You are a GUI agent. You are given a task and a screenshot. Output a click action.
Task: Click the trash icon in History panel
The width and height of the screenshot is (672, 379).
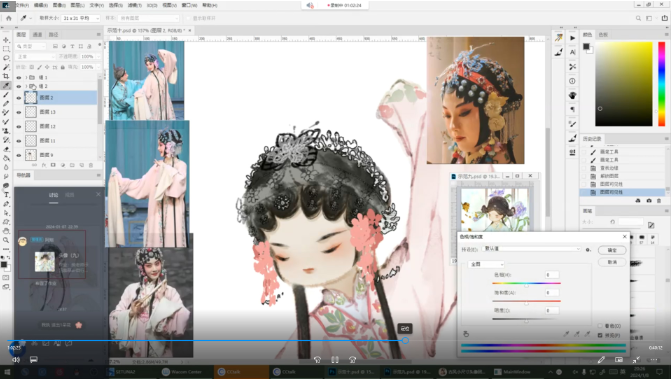(659, 201)
